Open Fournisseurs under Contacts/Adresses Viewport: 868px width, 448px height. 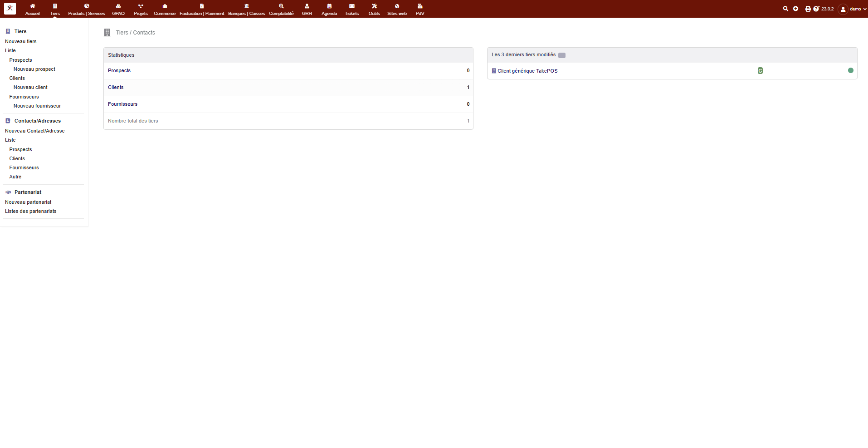pyautogui.click(x=24, y=167)
